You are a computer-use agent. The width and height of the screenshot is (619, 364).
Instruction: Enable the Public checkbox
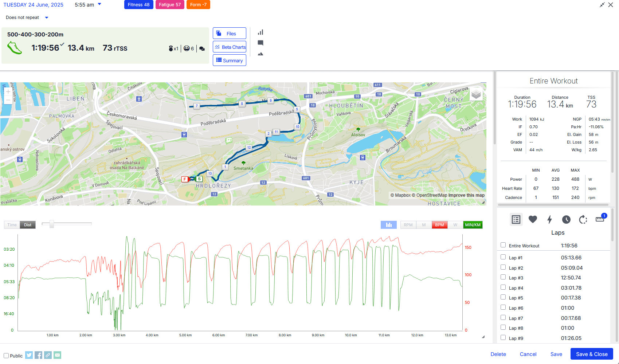tap(6, 356)
